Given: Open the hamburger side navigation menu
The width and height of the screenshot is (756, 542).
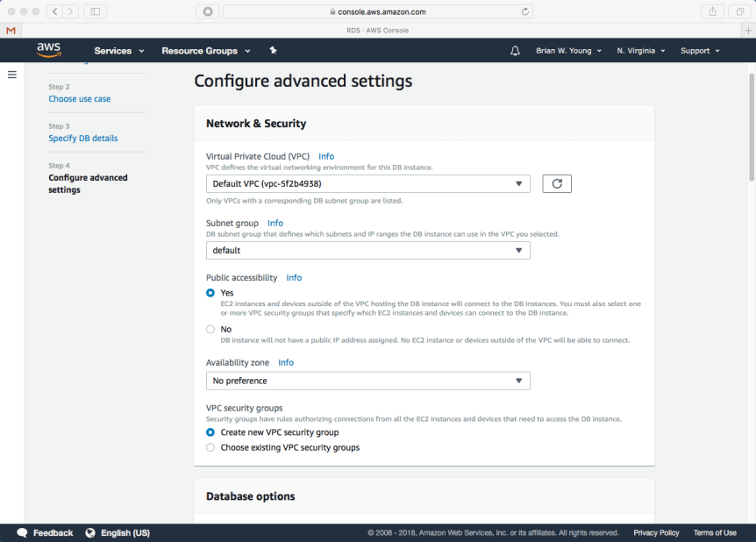Looking at the screenshot, I should tap(12, 75).
